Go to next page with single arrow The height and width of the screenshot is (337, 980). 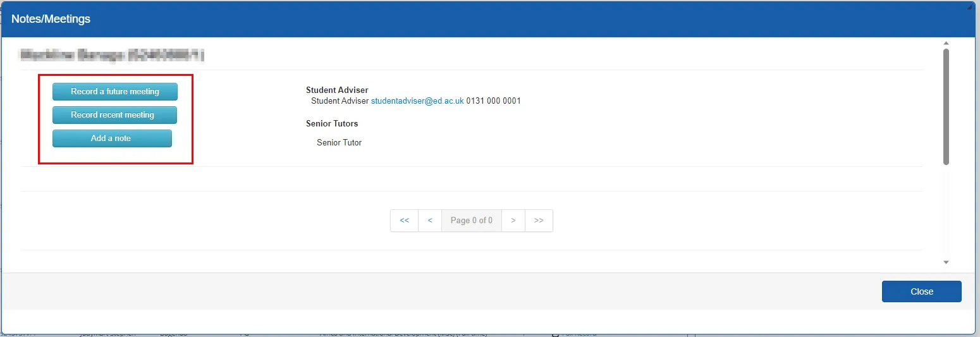pos(513,221)
